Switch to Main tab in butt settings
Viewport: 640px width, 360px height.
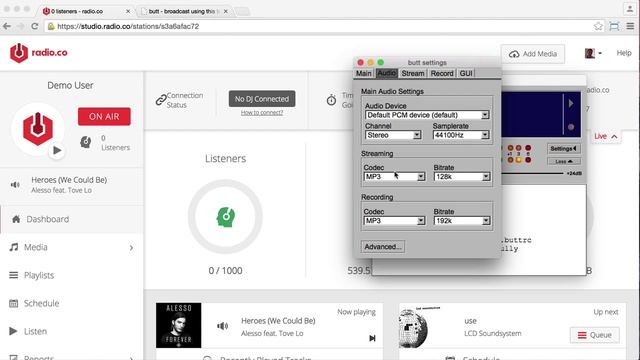363,73
